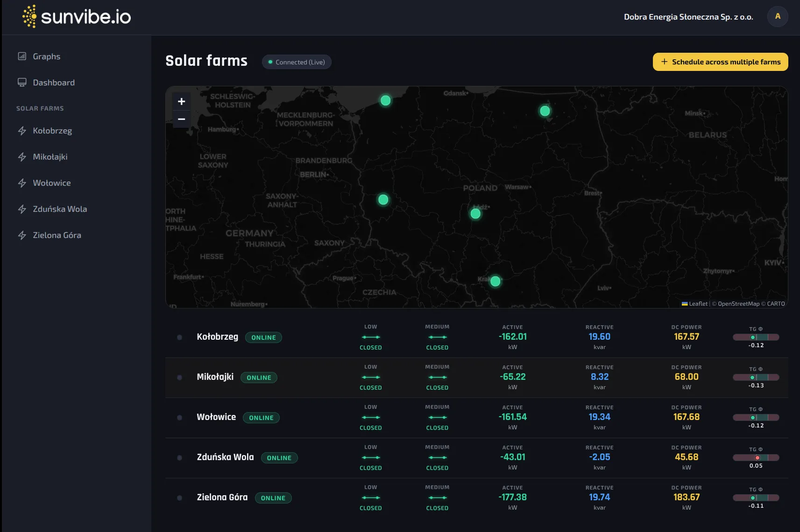Click Zduńska Wola TG Φ slider indicator
Screen dimensions: 800x532
click(x=758, y=458)
